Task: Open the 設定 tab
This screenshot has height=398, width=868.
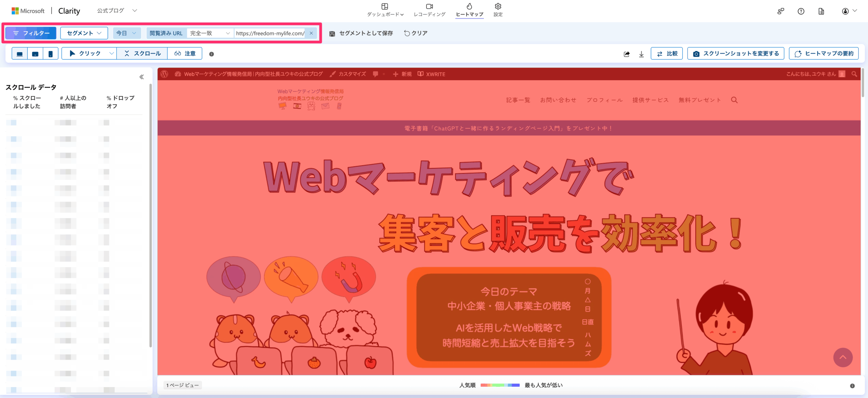Action: [x=498, y=10]
